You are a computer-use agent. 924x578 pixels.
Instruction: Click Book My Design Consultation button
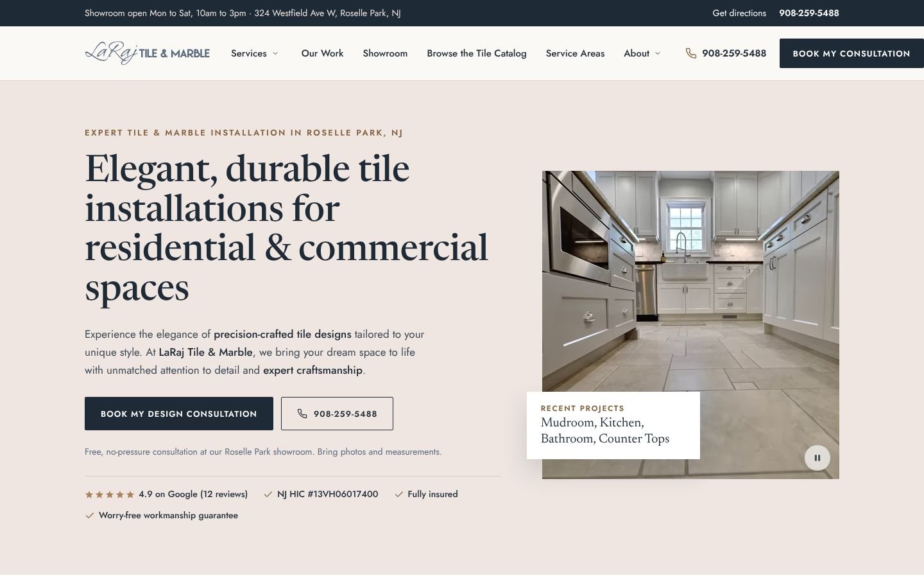pos(179,414)
